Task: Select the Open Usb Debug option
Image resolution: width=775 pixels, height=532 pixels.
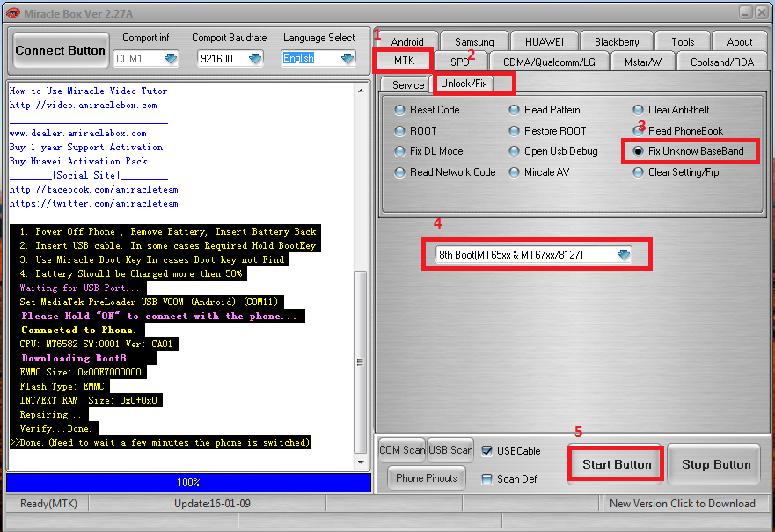Action: click(553, 151)
